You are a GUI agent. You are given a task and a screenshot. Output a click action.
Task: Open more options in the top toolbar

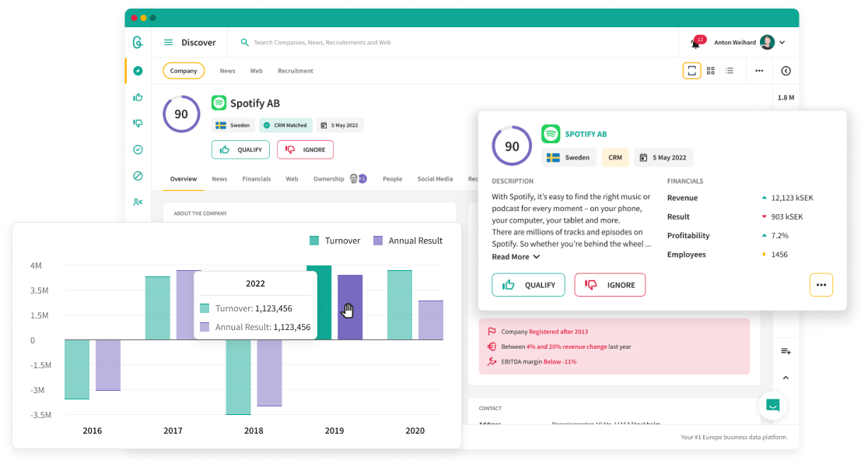point(759,70)
